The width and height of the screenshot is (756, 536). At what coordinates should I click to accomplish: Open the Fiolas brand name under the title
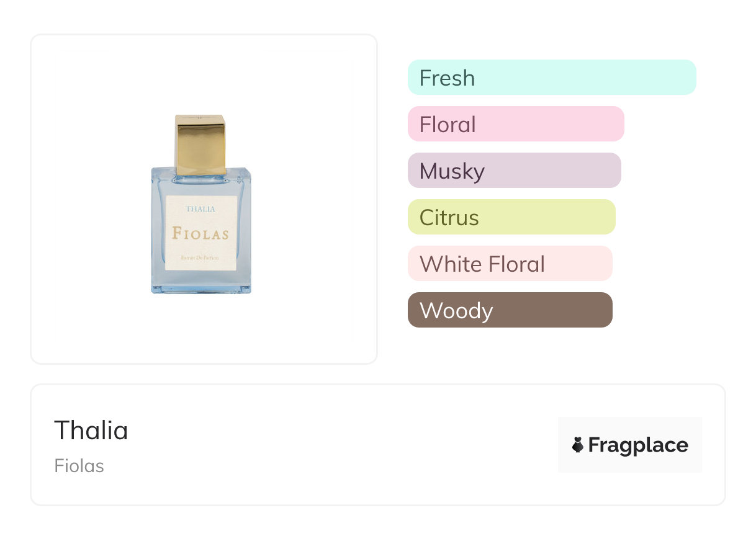79,466
